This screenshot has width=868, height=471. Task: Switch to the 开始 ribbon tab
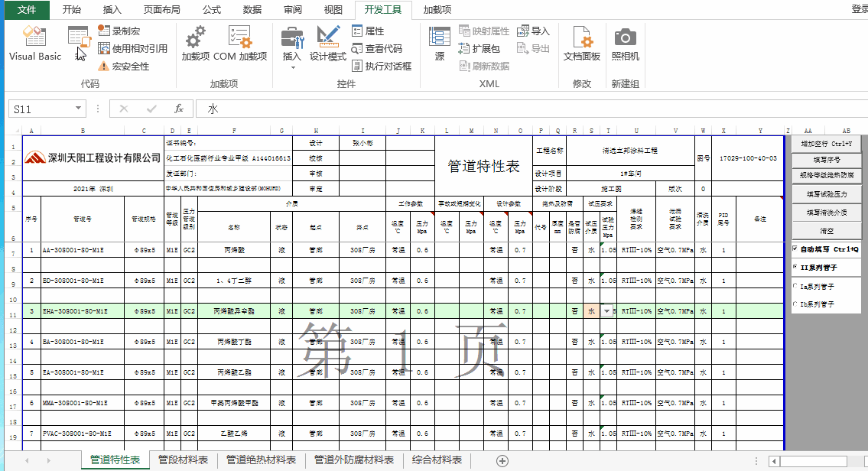[71, 9]
